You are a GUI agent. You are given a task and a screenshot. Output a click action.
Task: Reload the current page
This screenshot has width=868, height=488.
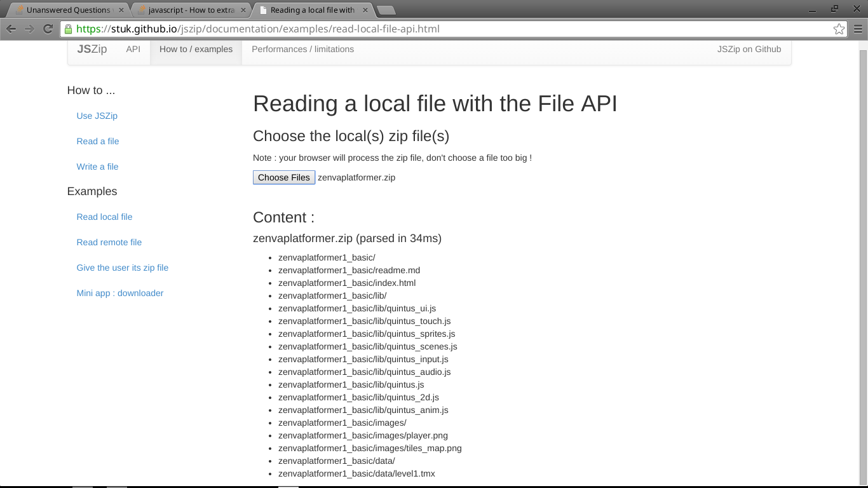[x=48, y=29]
